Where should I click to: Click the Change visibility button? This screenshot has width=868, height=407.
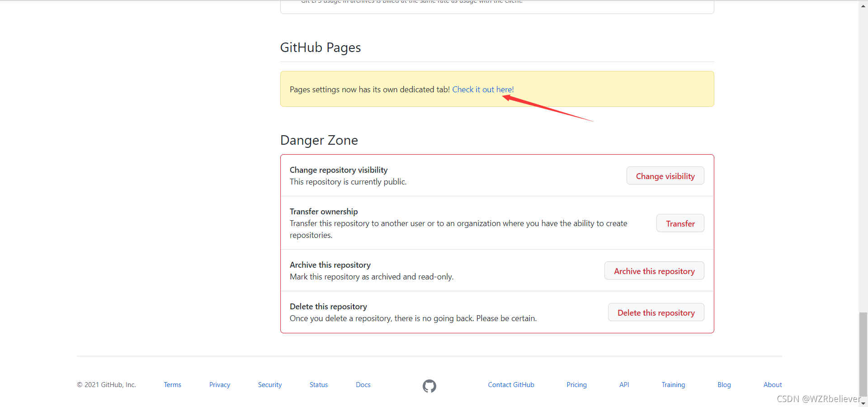tap(665, 176)
